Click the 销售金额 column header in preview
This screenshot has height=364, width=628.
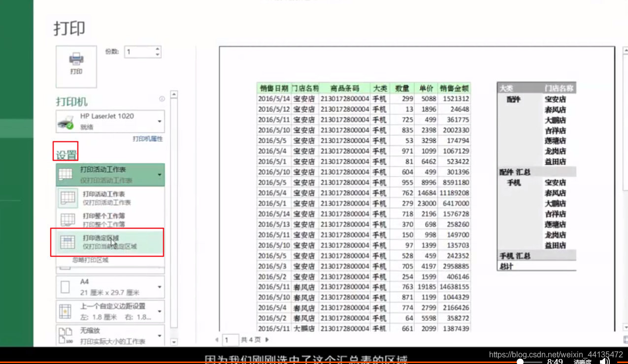pyautogui.click(x=454, y=88)
